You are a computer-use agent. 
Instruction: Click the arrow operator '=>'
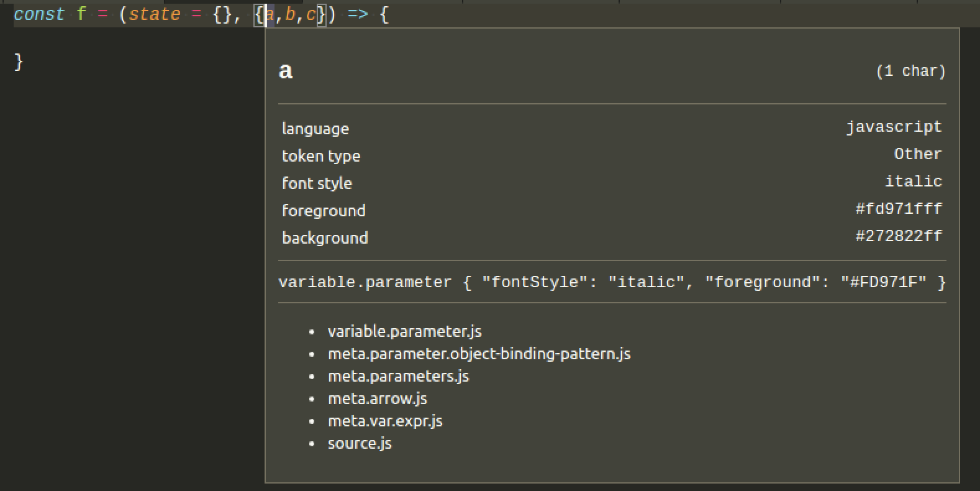357,14
